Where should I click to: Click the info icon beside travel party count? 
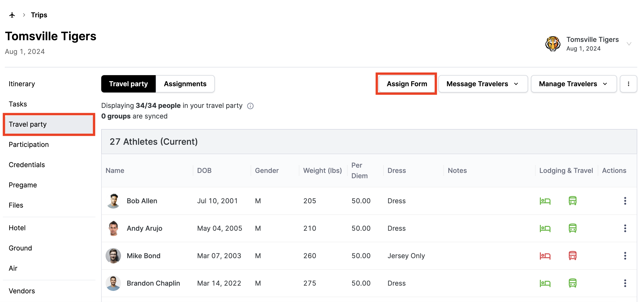pos(250,106)
